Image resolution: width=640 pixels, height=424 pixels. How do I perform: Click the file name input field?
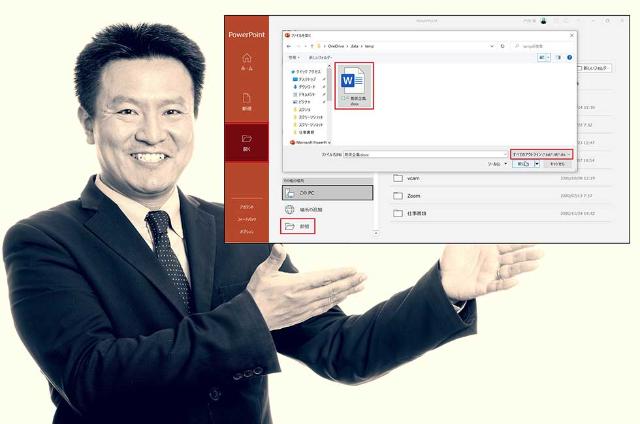pyautogui.click(x=420, y=154)
